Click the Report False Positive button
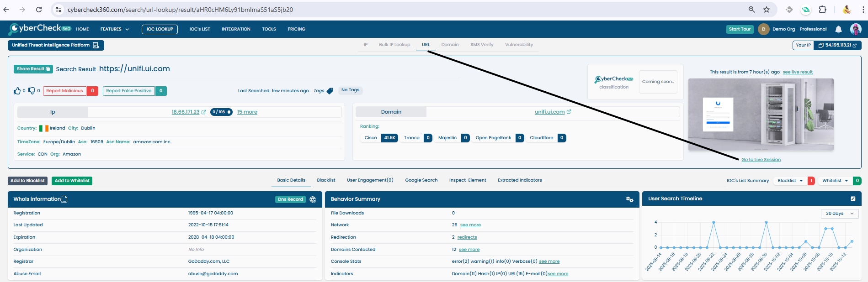This screenshot has height=282, width=868. (129, 91)
